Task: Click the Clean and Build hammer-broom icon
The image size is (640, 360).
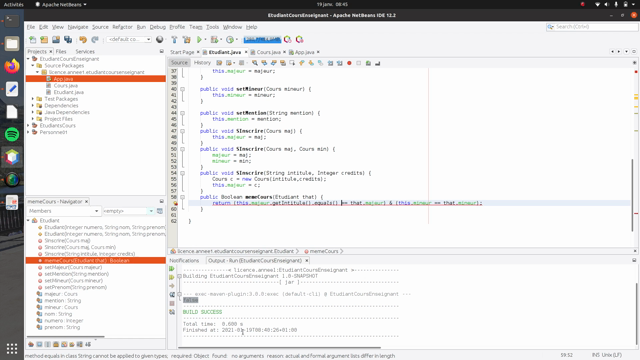Action: tap(187, 40)
